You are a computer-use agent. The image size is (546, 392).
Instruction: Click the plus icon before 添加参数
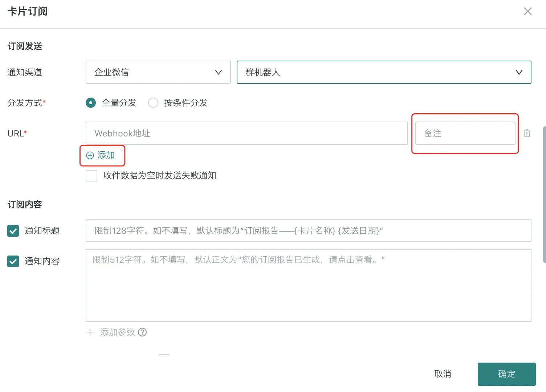click(90, 332)
